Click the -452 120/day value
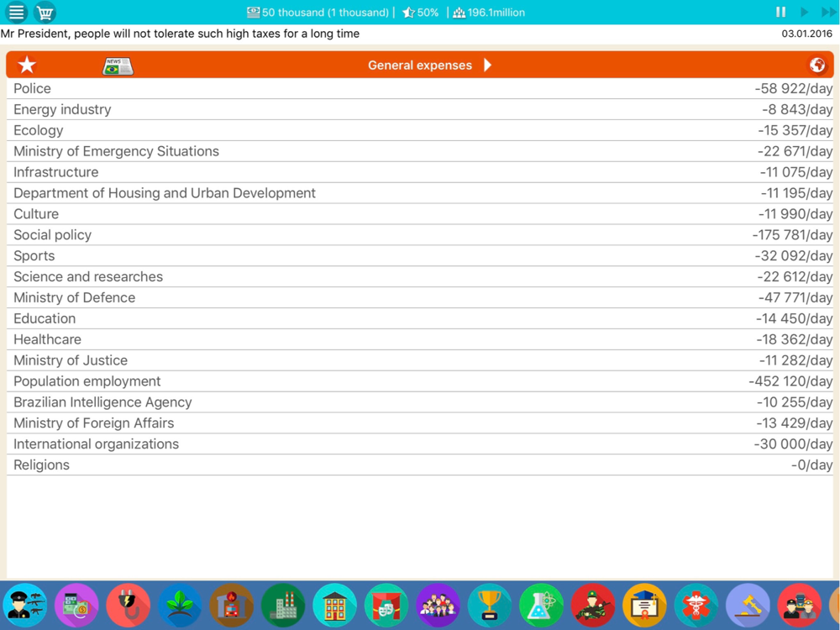 (790, 381)
